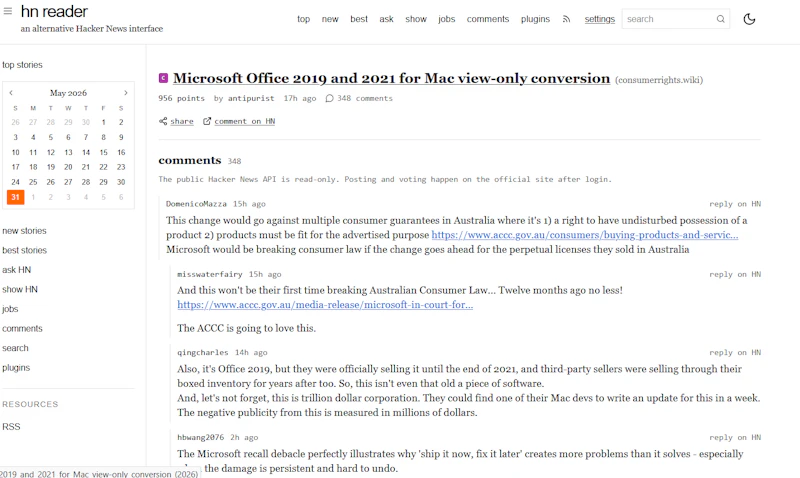Open RSS under Resources
Screen dimensions: 800x478
pyautogui.click(x=11, y=427)
